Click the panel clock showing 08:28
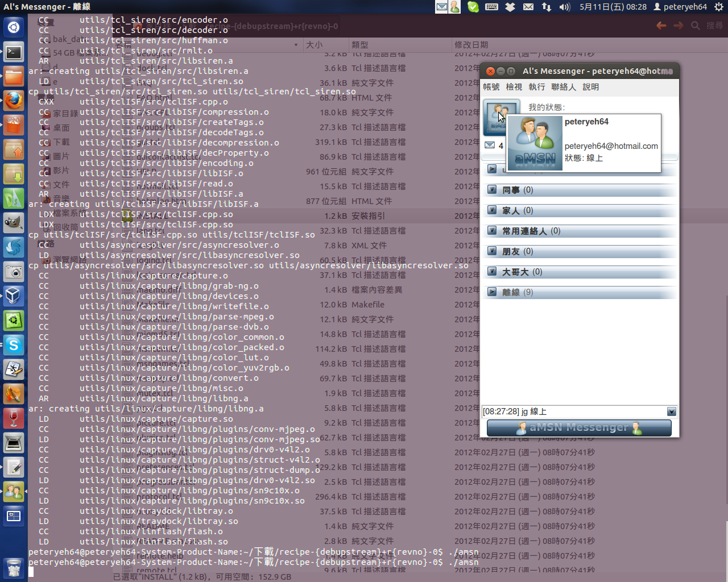Screen dimensions: 728x582 pos(613,7)
